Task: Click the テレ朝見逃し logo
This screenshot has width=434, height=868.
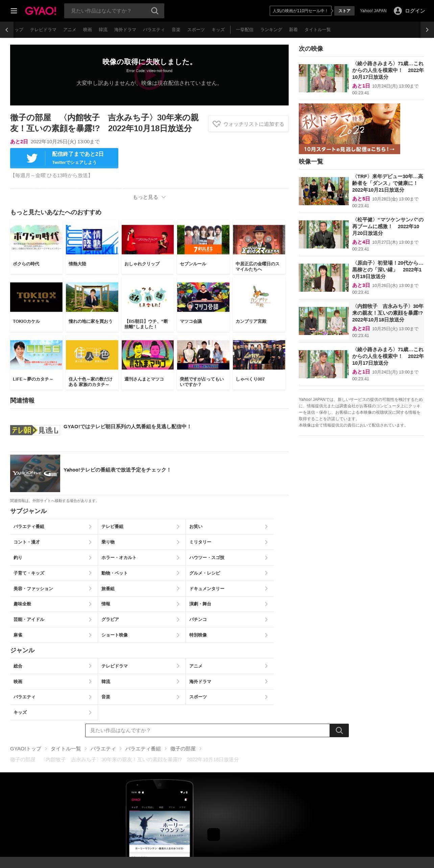Action: (x=35, y=430)
